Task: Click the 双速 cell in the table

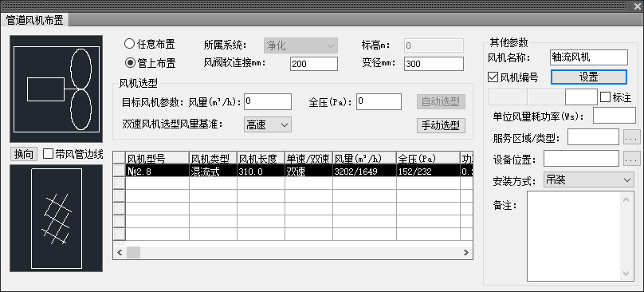Action: 309,171
